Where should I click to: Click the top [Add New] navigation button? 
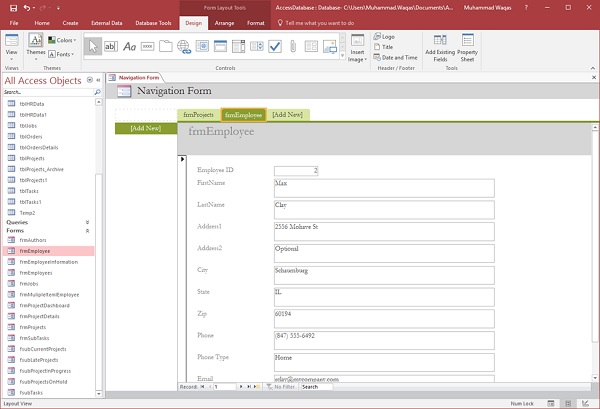[x=289, y=115]
